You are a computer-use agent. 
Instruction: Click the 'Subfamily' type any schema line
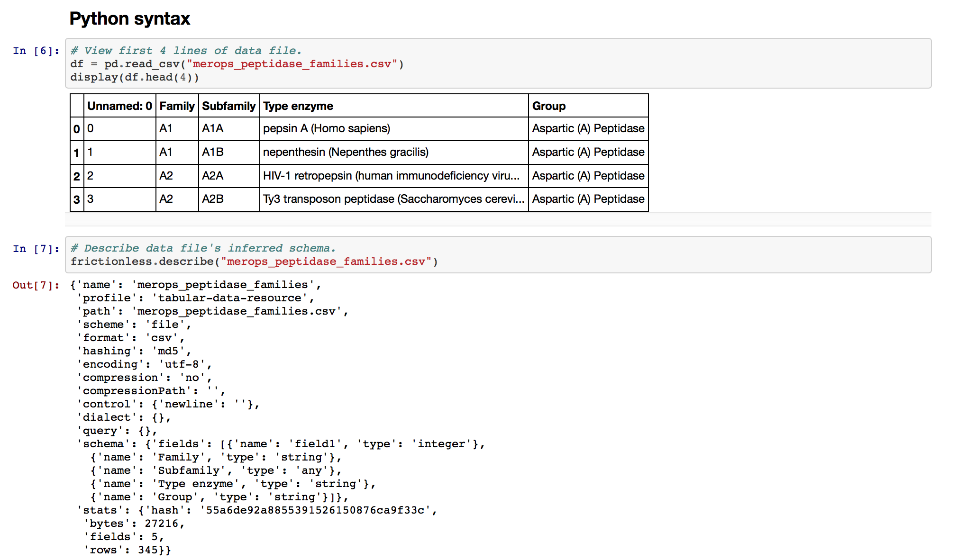(216, 470)
